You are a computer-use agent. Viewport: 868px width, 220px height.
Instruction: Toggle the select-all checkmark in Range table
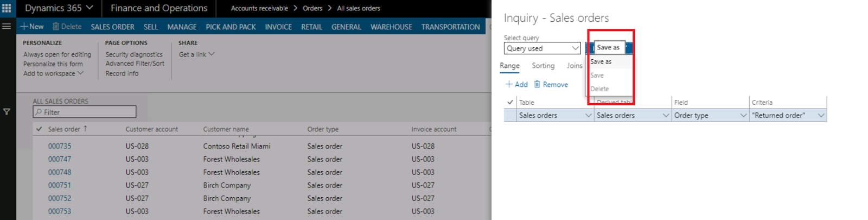point(510,102)
